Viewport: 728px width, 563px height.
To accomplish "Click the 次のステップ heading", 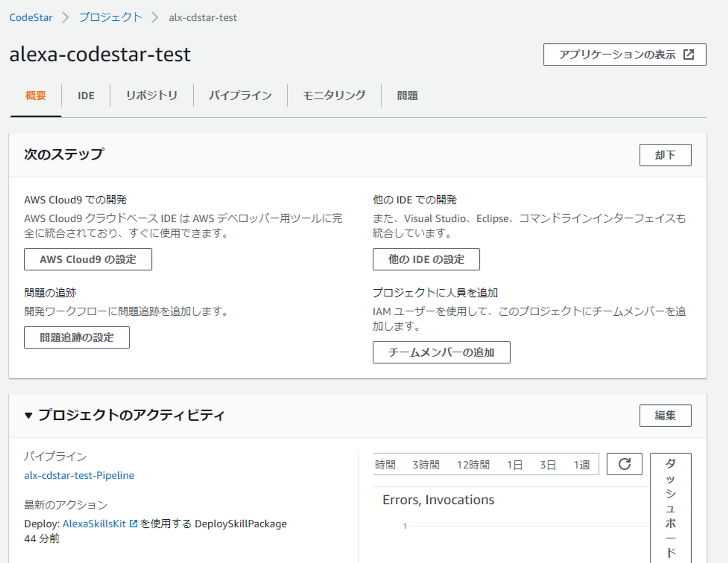I will pyautogui.click(x=64, y=155).
